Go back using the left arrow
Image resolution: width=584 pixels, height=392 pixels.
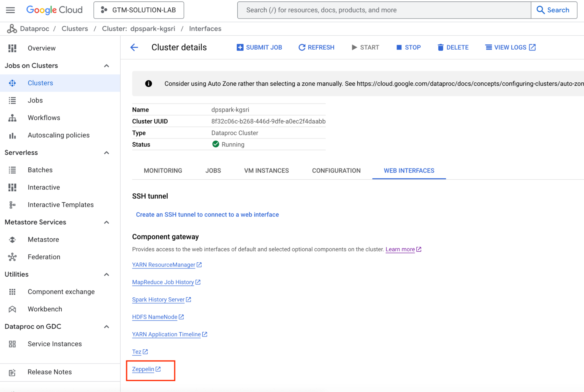pyautogui.click(x=134, y=47)
